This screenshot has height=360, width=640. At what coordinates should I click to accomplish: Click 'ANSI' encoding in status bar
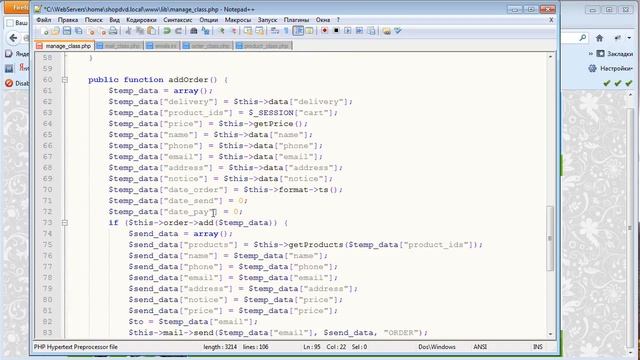(480, 347)
